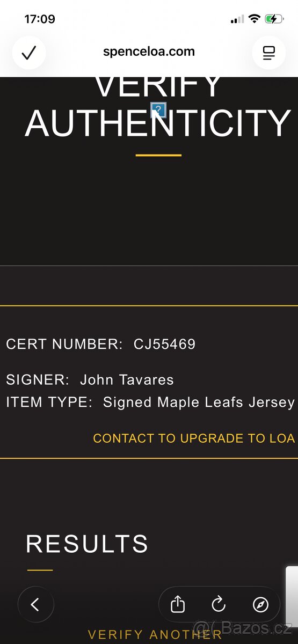Tap the 17:09 clock in status bar
The image size is (298, 644).
[x=40, y=19]
